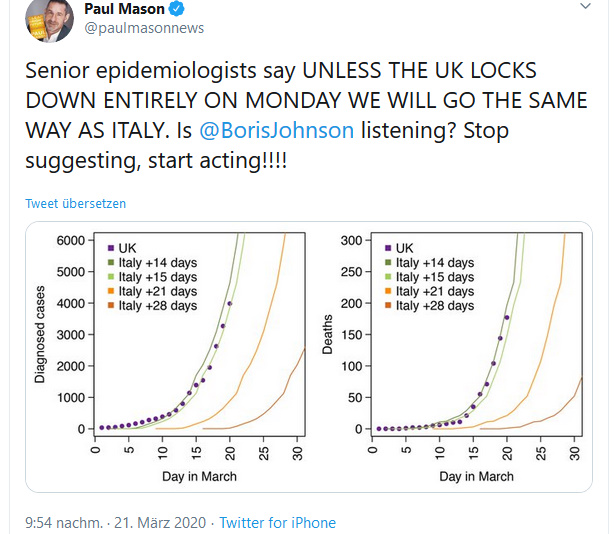Select Italy +28 days legend swatch in Deaths chart

pos(386,305)
